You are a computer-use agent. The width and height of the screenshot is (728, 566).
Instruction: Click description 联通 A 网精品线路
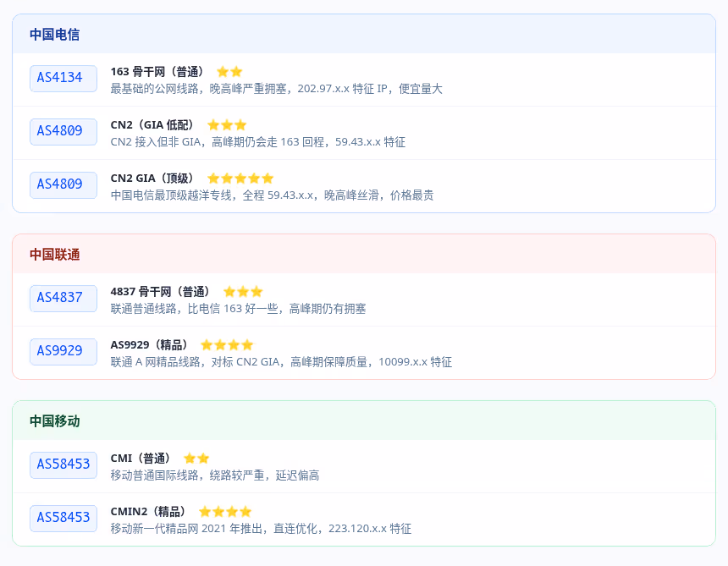(281, 362)
